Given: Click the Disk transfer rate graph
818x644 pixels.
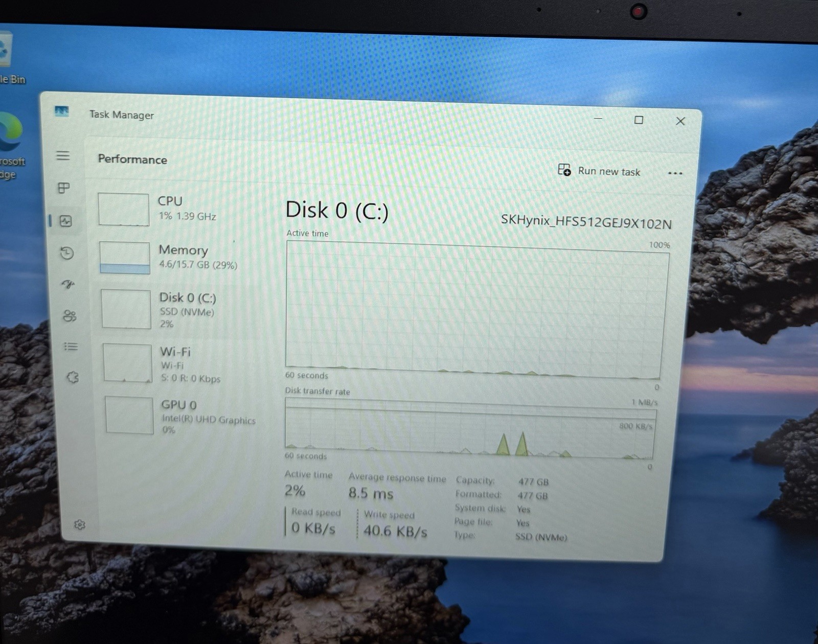Looking at the screenshot, I should pos(469,429).
